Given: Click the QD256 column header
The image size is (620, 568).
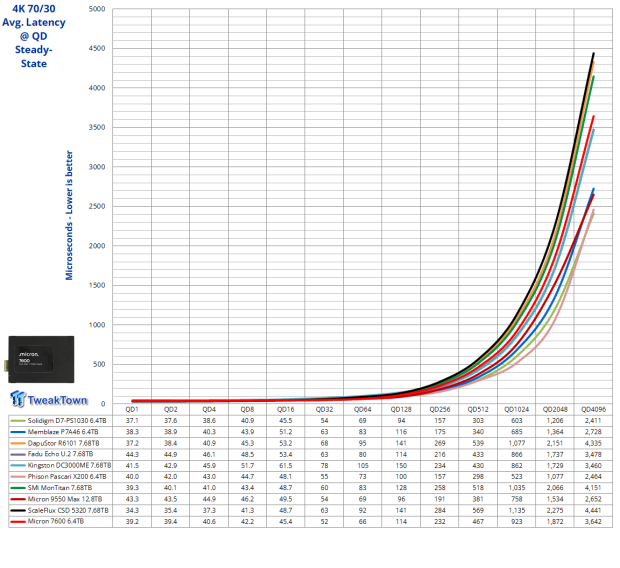Looking at the screenshot, I should [440, 409].
